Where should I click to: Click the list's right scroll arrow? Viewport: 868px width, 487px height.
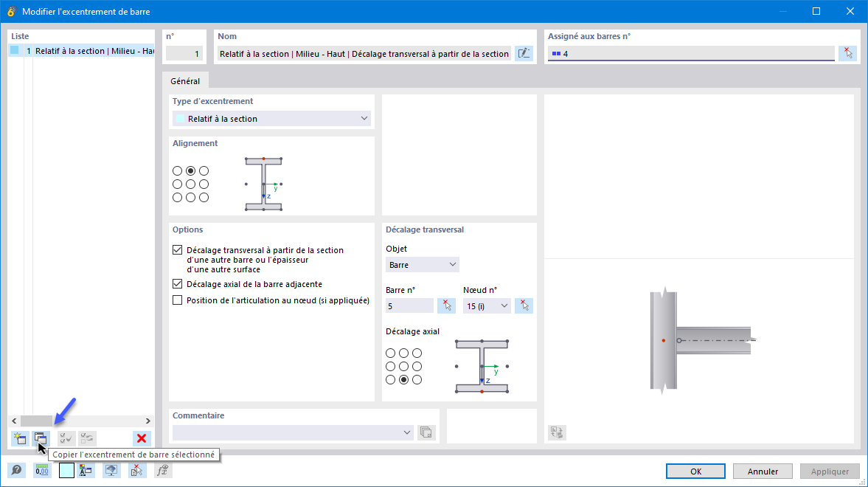[x=147, y=421]
